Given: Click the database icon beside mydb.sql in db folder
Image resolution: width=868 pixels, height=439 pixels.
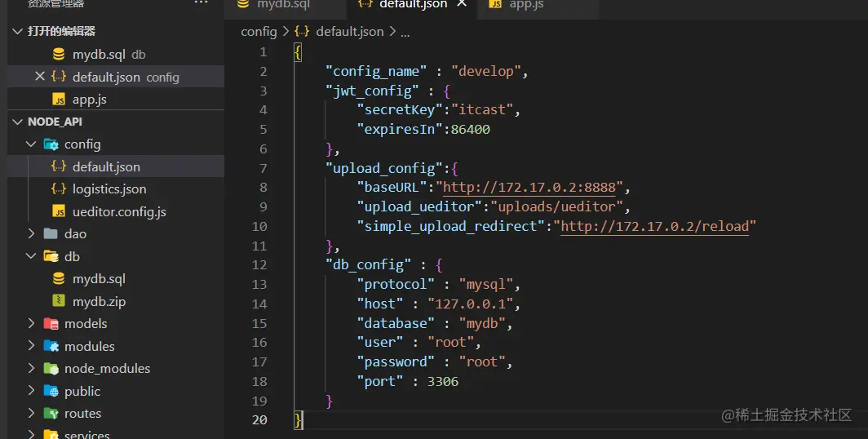Looking at the screenshot, I should click(59, 278).
